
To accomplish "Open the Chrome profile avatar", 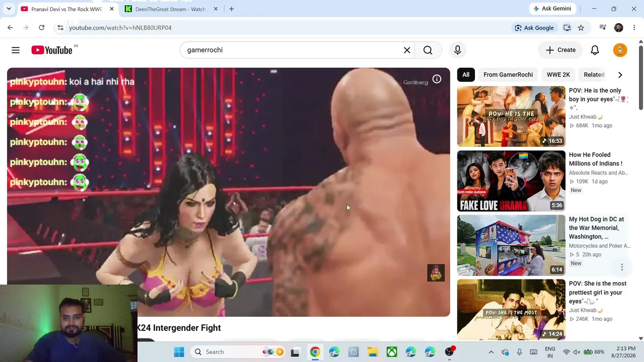I will pos(618,28).
